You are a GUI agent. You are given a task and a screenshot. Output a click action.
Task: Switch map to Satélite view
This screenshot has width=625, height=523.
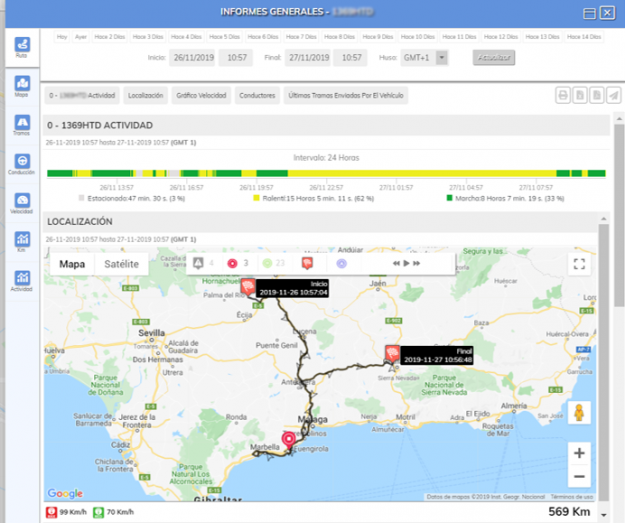(122, 264)
